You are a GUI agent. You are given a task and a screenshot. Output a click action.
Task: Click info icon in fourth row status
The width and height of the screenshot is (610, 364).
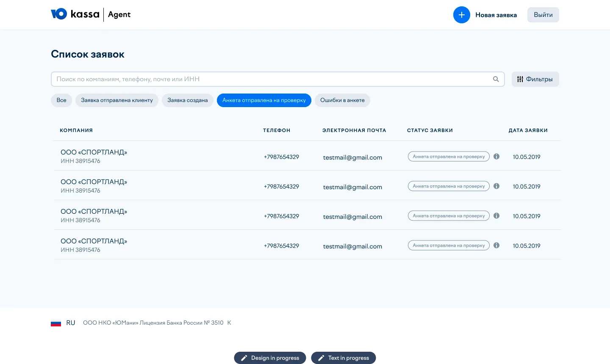point(496,245)
